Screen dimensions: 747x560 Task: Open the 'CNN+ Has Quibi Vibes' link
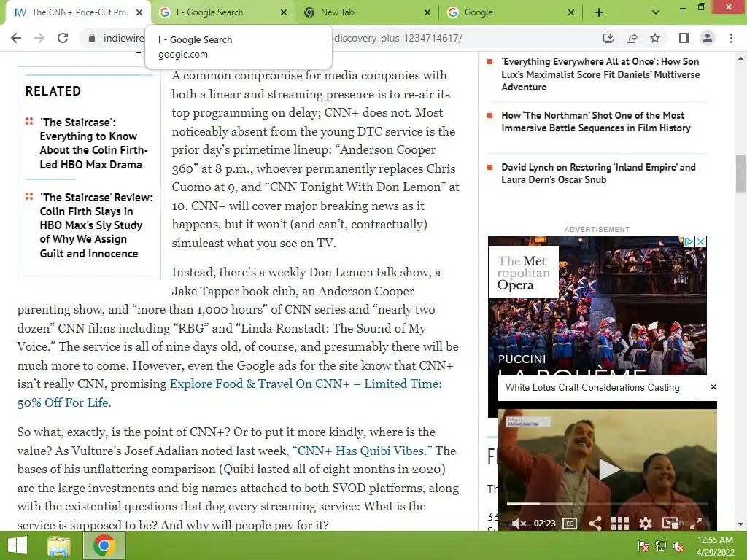(x=362, y=451)
